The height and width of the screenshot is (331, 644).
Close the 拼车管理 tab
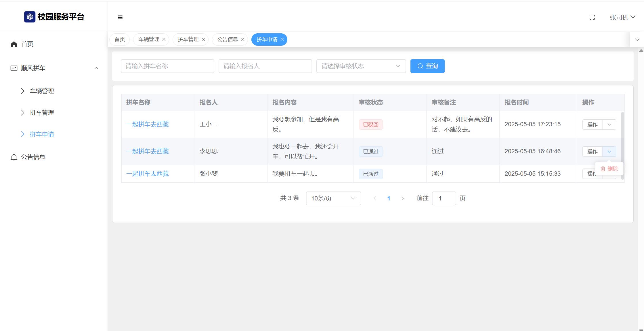[203, 39]
